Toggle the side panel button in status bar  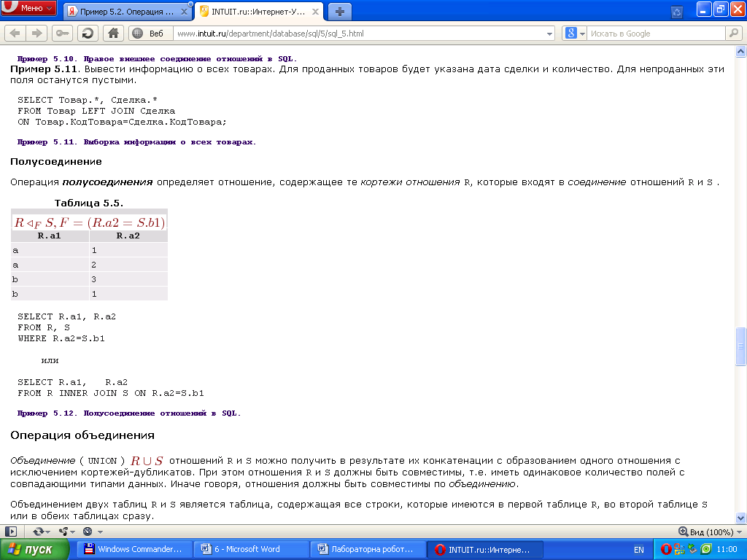[x=11, y=532]
